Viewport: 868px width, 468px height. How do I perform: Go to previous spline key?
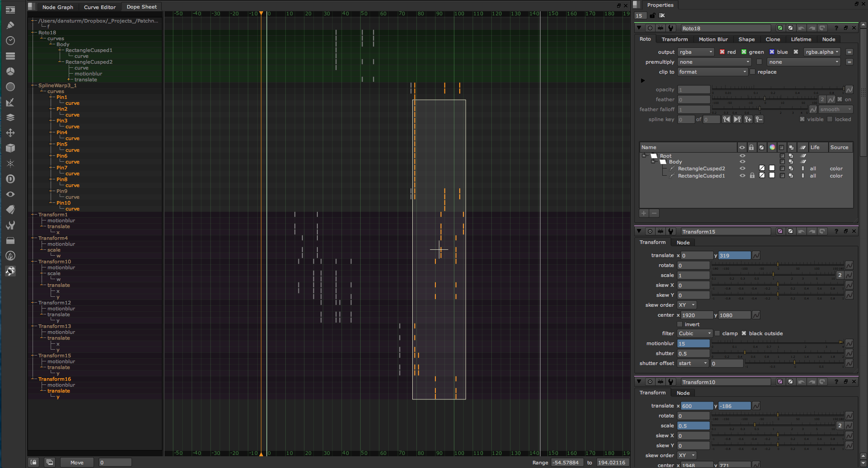[726, 119]
